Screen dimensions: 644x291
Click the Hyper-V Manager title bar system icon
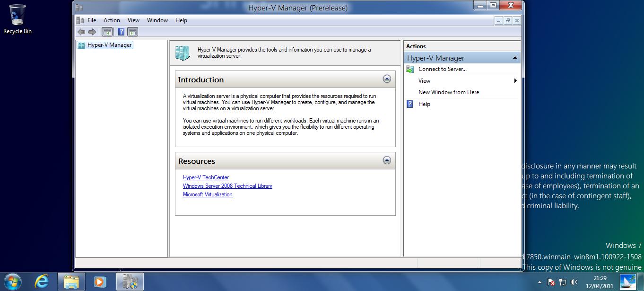pyautogui.click(x=79, y=7)
